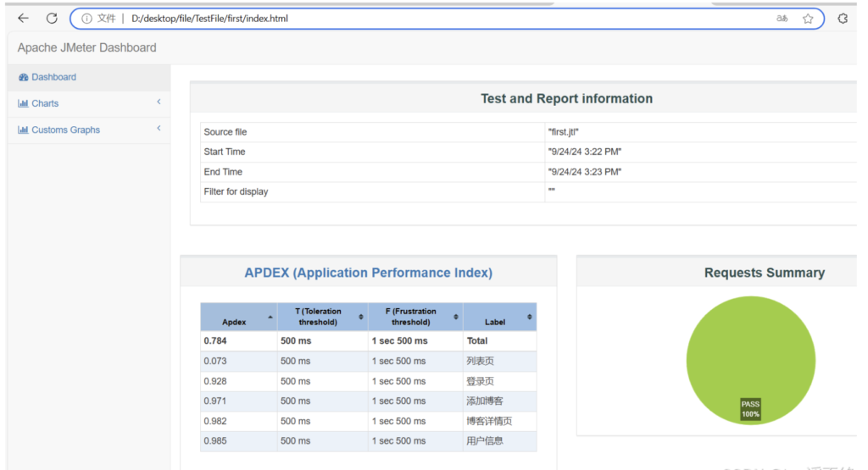Click the Apache JMeter Dashboard title link

pyautogui.click(x=87, y=47)
